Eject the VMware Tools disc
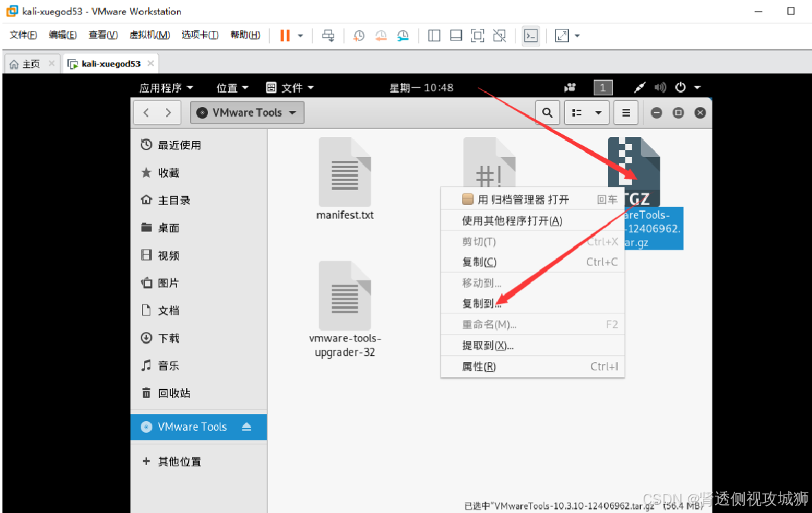This screenshot has width=812, height=513. click(246, 427)
